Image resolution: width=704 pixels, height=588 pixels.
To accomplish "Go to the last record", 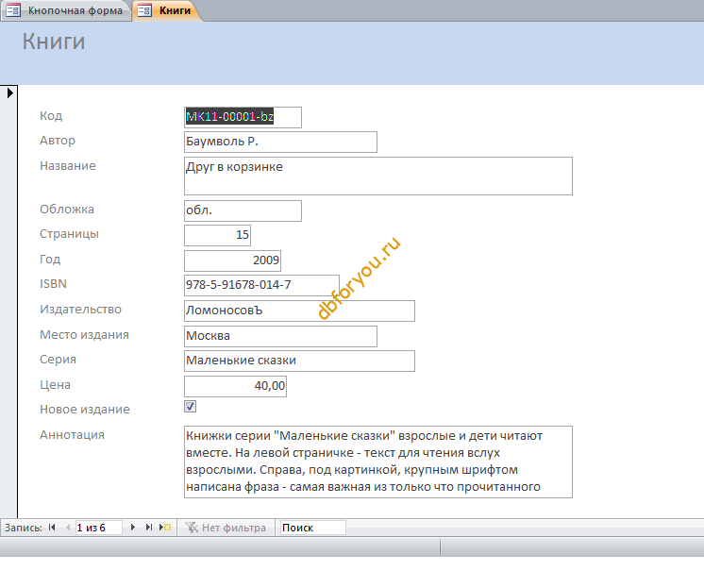I will [148, 528].
